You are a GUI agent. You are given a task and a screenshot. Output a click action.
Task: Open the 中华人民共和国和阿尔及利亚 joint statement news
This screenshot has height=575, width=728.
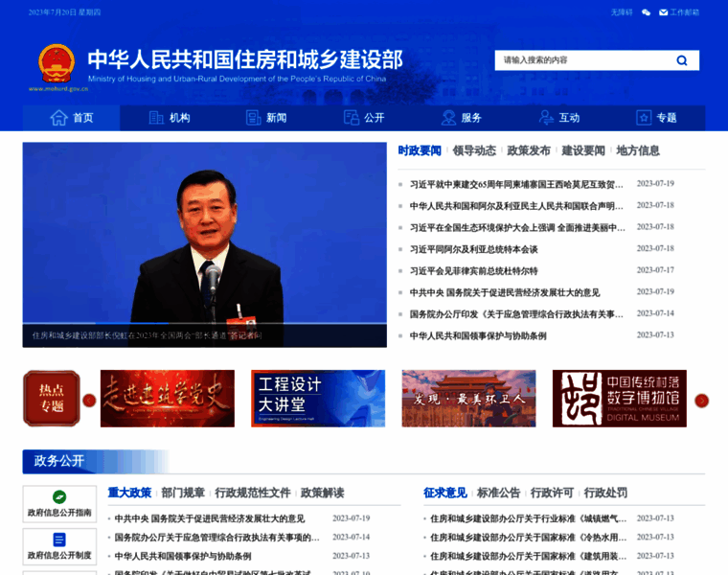tap(516, 206)
